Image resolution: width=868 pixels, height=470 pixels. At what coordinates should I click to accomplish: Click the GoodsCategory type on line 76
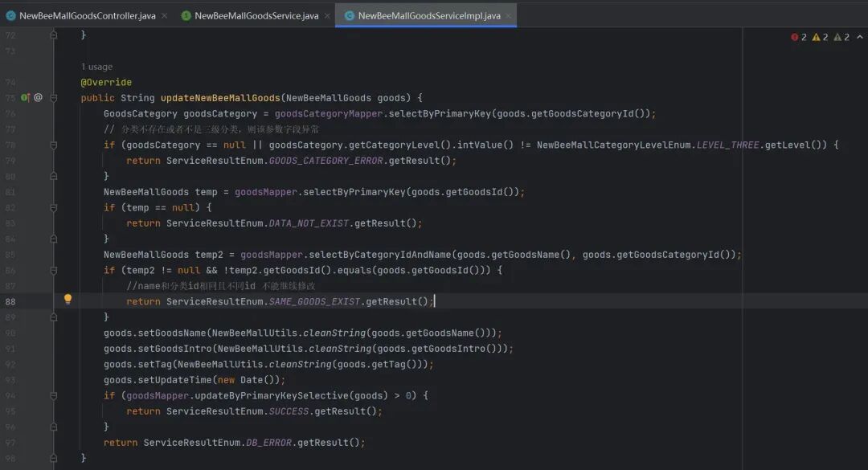[140, 113]
